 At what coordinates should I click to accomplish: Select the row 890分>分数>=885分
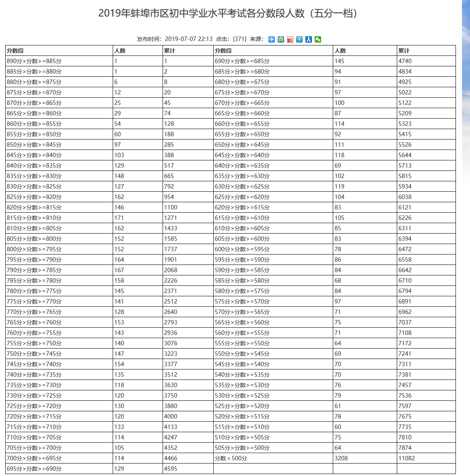click(31, 61)
